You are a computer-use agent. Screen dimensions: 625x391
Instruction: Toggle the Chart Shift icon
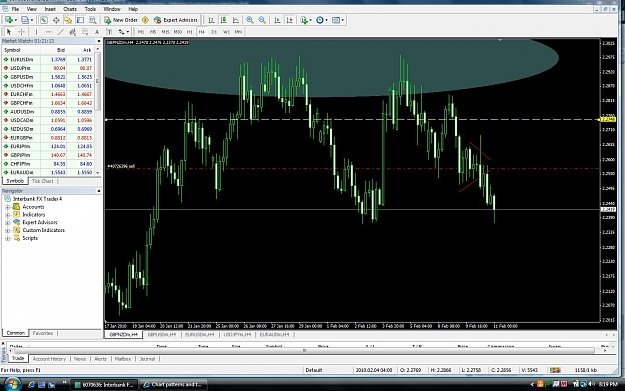pos(290,20)
